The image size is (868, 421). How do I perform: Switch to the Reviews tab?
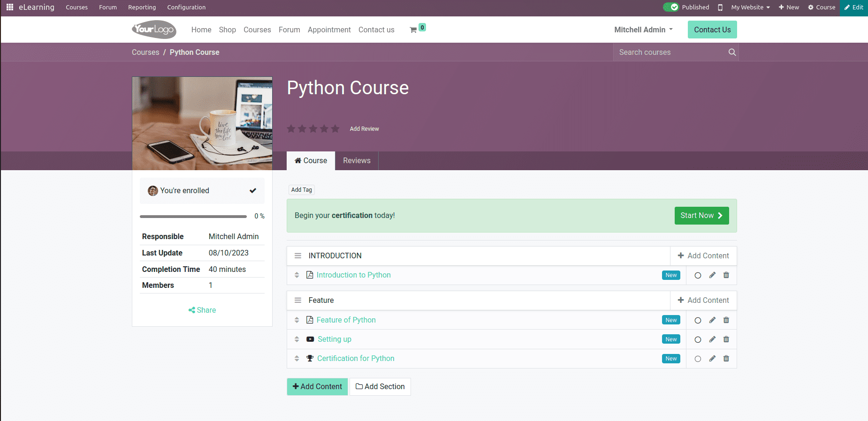coord(357,161)
